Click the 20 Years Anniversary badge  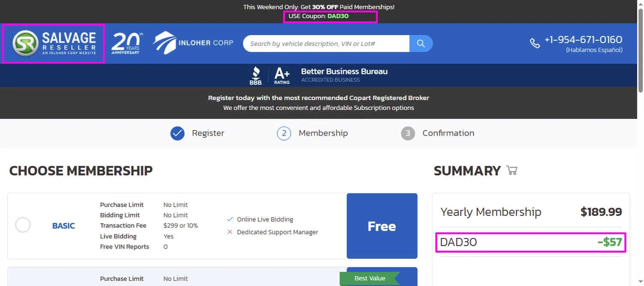[127, 44]
